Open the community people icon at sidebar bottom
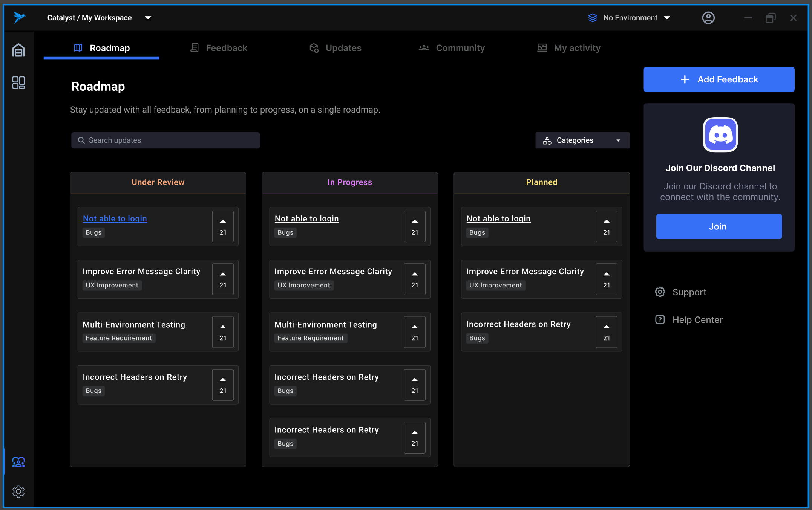The image size is (812, 510). coord(18,461)
